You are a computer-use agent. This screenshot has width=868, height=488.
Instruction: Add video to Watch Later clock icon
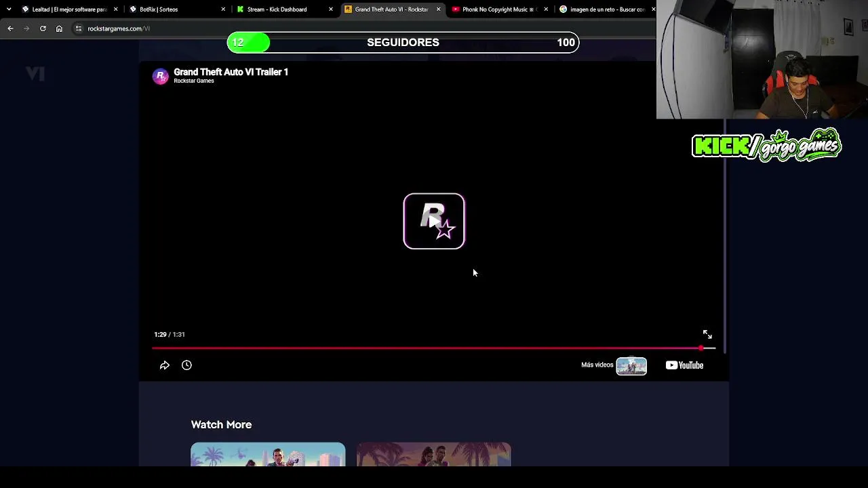[x=186, y=365]
